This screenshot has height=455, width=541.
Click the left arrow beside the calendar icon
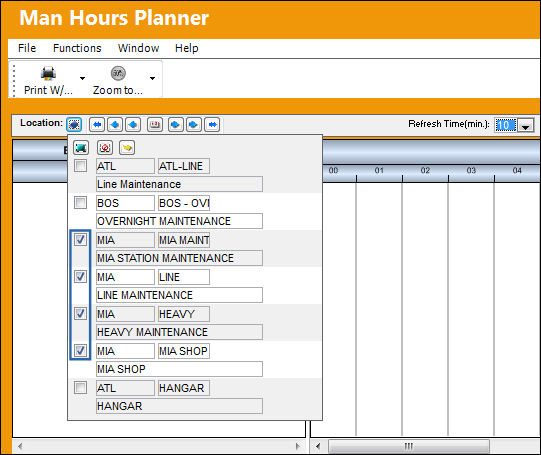(133, 125)
